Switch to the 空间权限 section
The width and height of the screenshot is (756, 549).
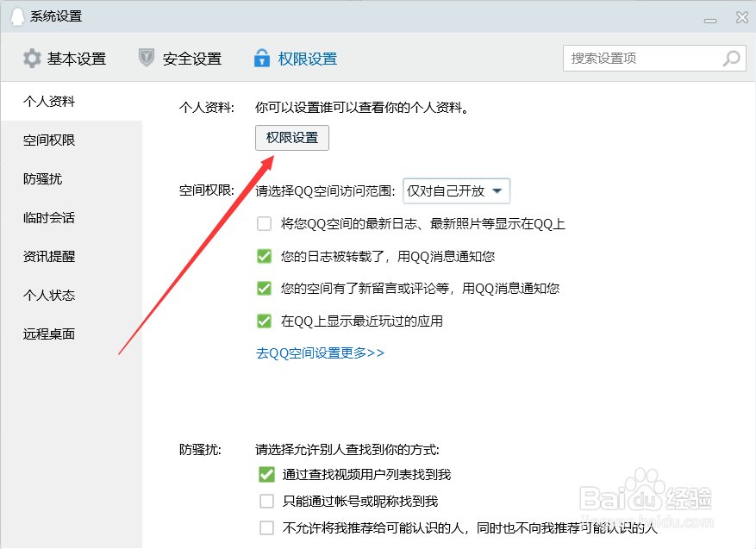coord(47,140)
